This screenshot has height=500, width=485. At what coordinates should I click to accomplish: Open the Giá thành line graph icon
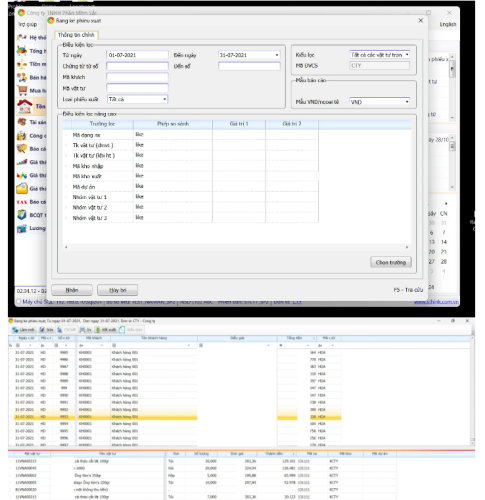point(22,175)
